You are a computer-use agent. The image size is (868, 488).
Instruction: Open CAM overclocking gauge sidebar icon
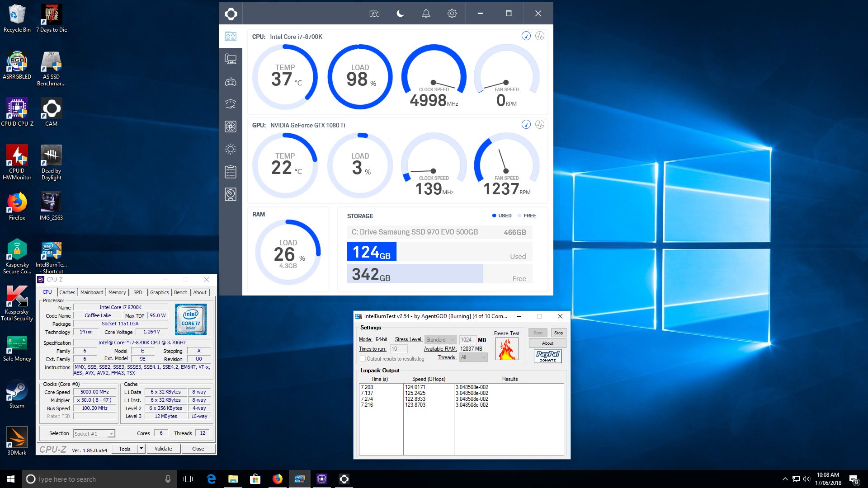pyautogui.click(x=231, y=104)
